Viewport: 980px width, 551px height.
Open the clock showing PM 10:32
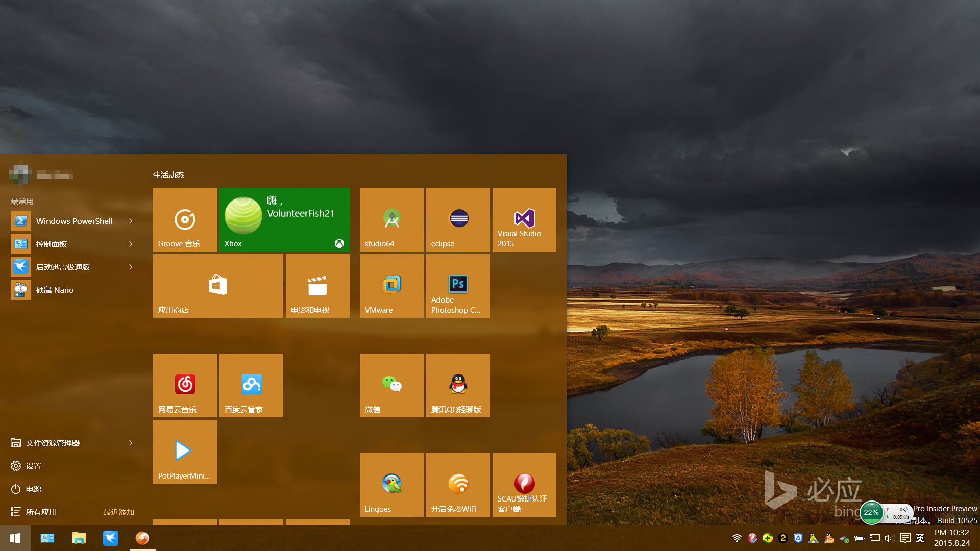pyautogui.click(x=952, y=538)
